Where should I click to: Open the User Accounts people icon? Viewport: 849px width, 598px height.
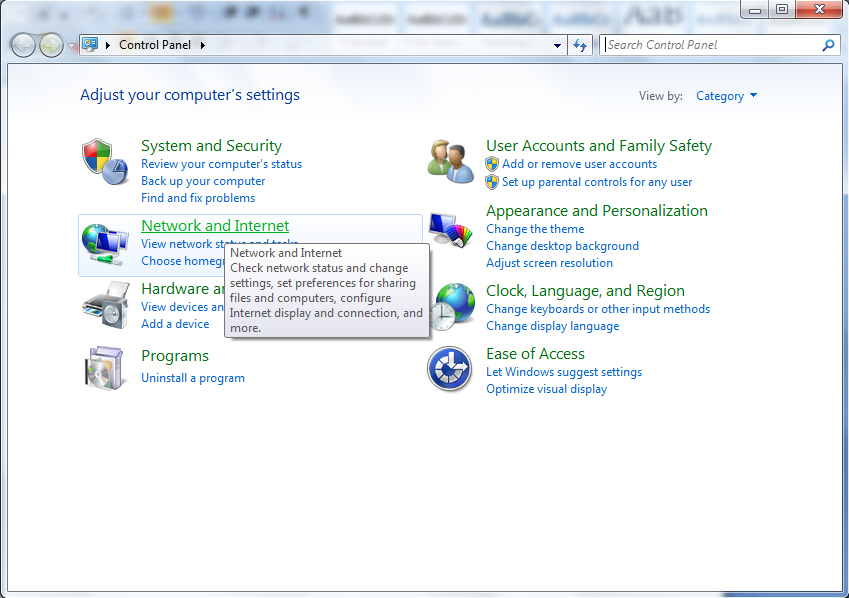[x=450, y=161]
